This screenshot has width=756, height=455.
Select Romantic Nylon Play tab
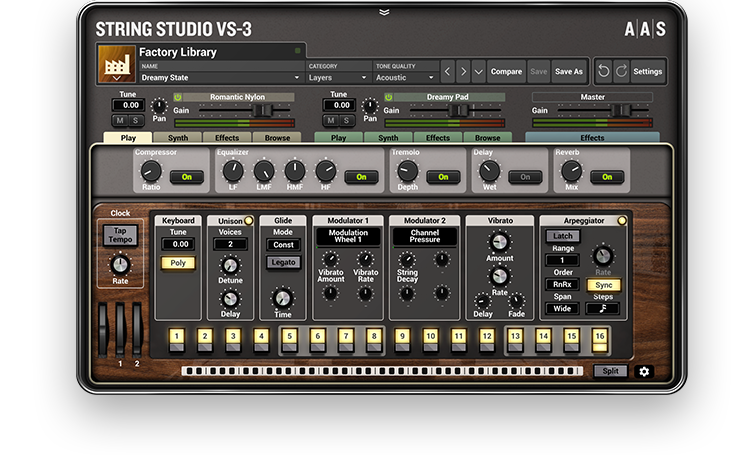tap(128, 137)
